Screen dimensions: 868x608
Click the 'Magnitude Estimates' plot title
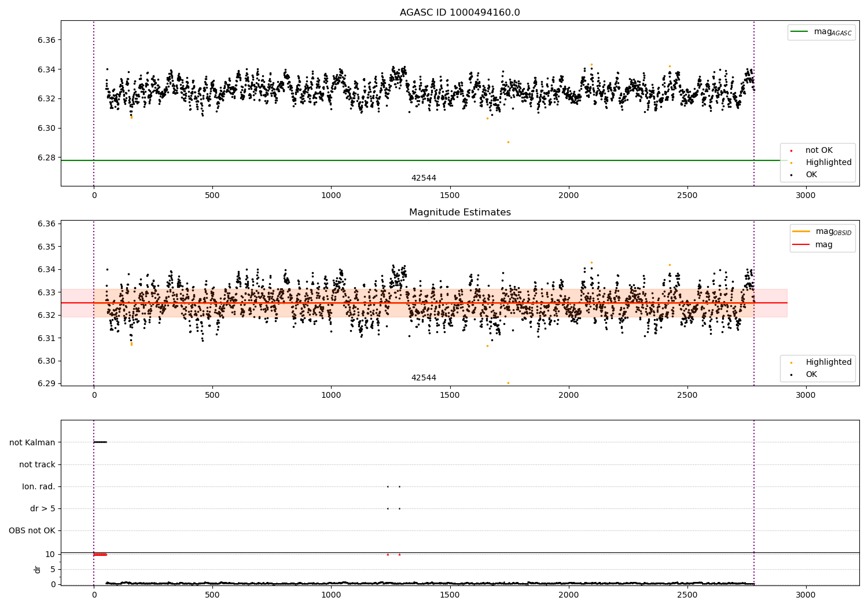459,213
